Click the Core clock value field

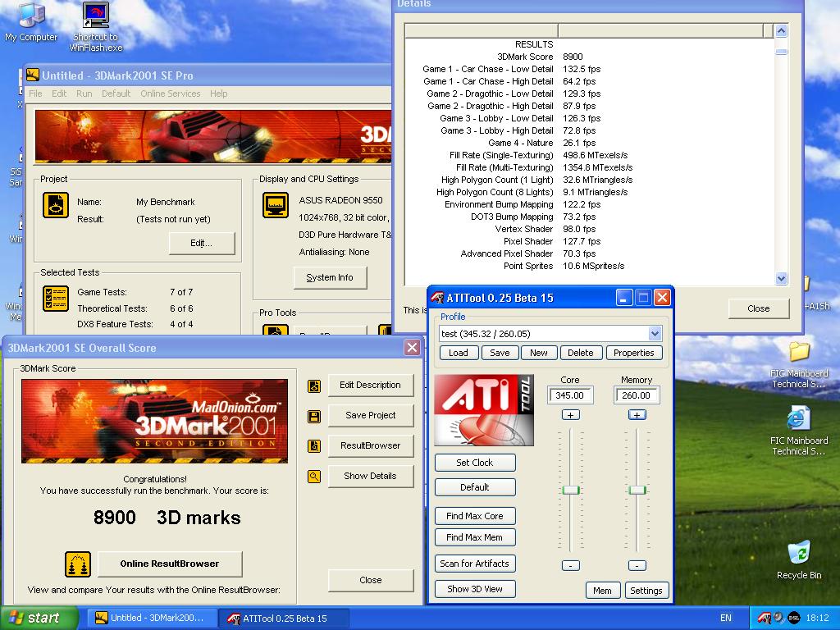point(570,395)
